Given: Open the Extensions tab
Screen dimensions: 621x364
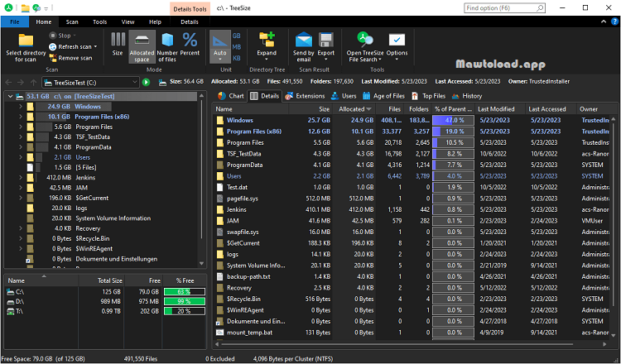Looking at the screenshot, I should point(305,96).
